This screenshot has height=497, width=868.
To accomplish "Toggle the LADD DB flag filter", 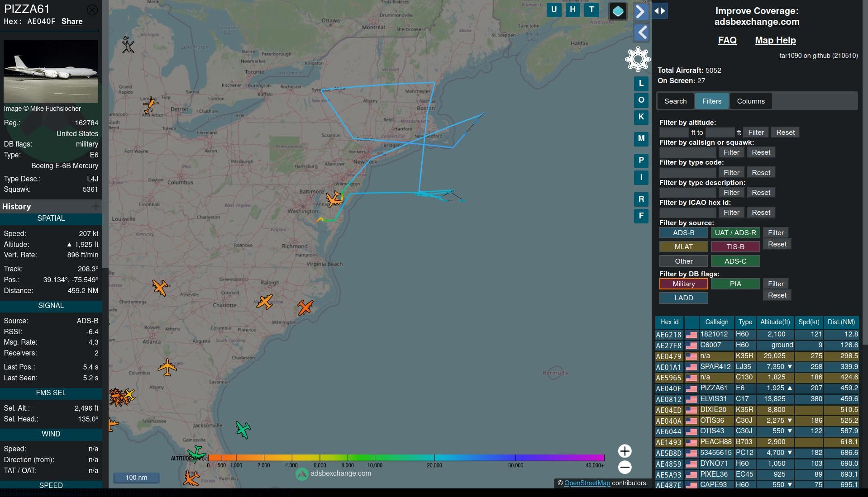I will point(683,298).
